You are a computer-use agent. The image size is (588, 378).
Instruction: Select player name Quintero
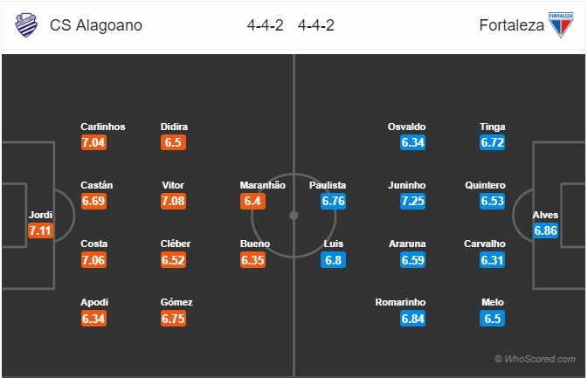point(485,185)
